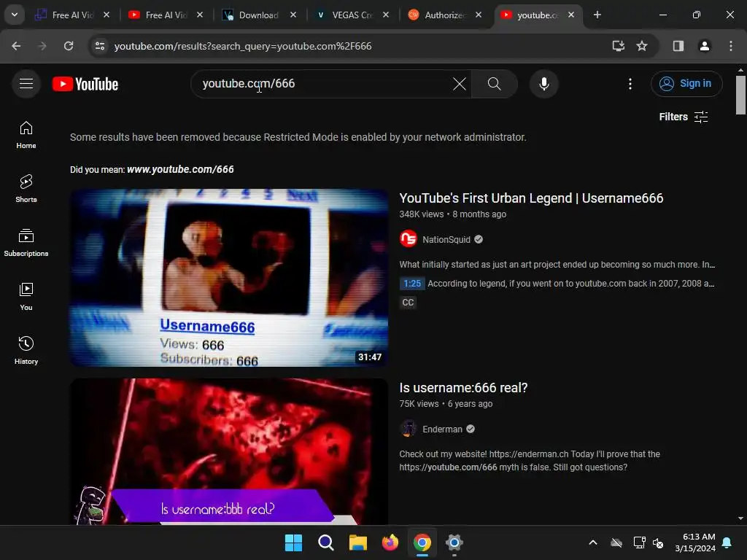747x560 pixels.
Task: Open Settings gear in the taskbar
Action: (x=454, y=542)
